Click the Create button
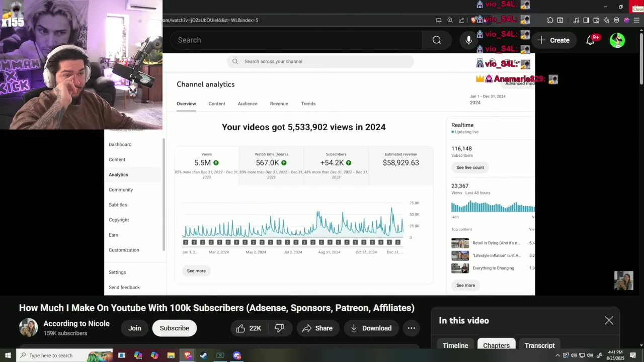Screen dimensions: 644x362 click(x=553, y=40)
